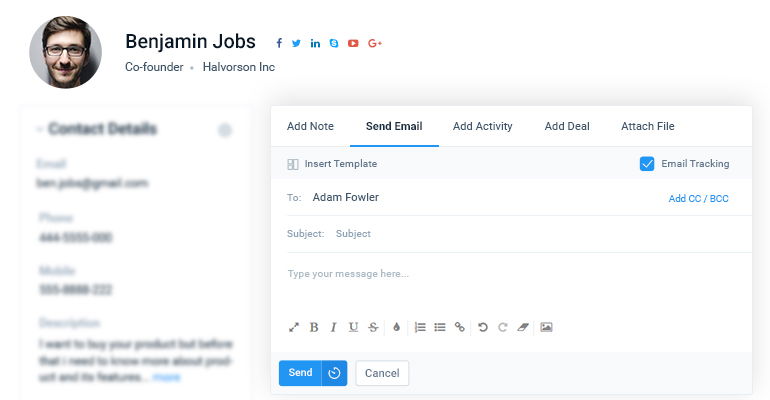Screen dimensions: 770x400
Task: Clear formatting with the eraser icon
Action: click(x=522, y=327)
